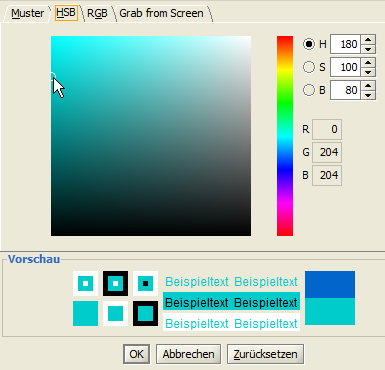Click the preview square with black center dot
The width and height of the screenshot is (385, 370).
(145, 284)
